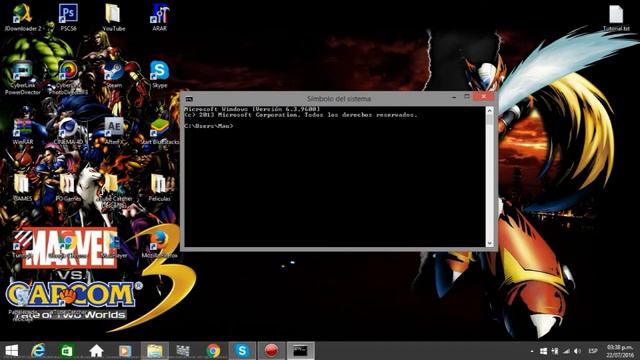Open the network signal tray icon

566,351
